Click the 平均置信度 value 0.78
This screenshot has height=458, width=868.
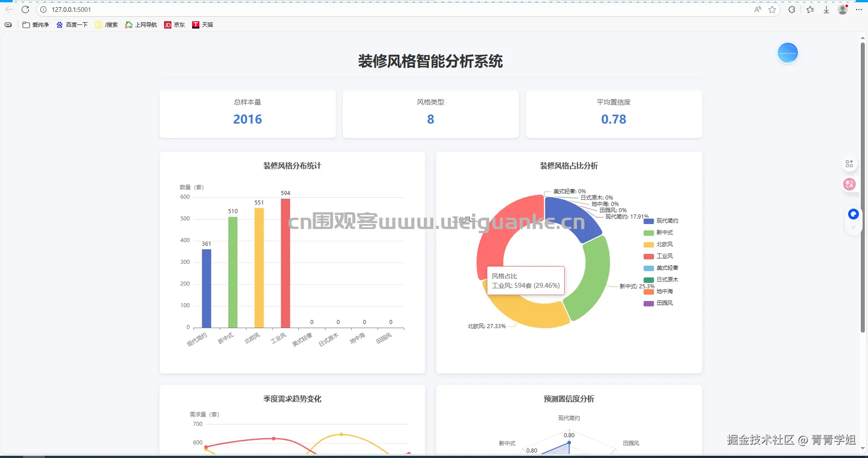pyautogui.click(x=613, y=119)
